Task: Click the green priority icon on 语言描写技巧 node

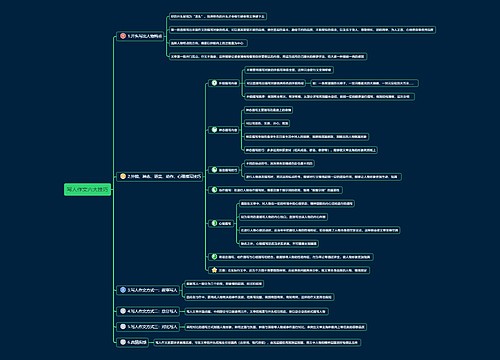Action: tap(214, 170)
